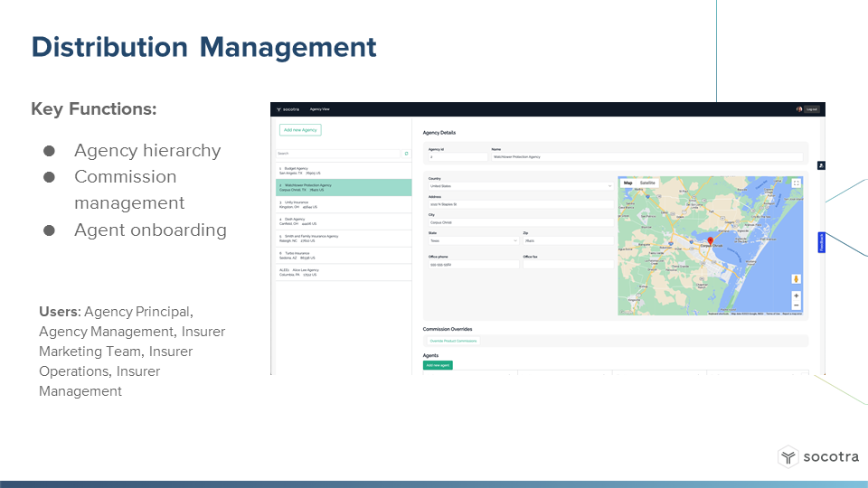Click the Commission Overrides heading
Image resolution: width=868 pixels, height=488 pixels.
448,329
